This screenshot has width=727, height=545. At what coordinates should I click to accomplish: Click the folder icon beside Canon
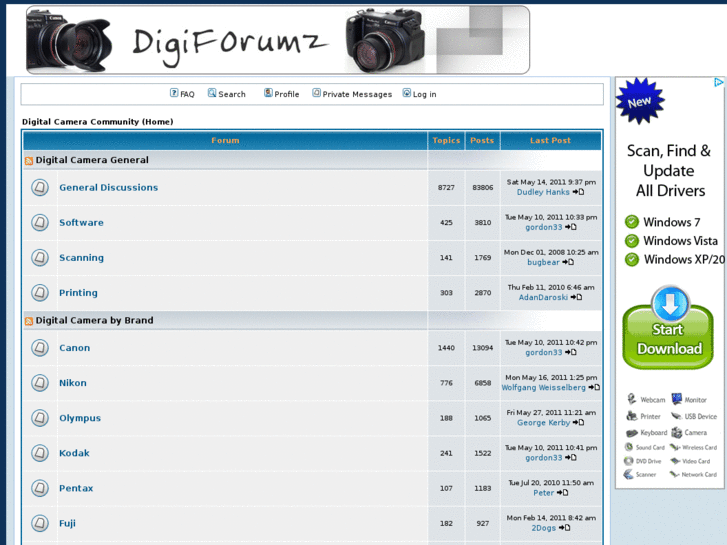[40, 348]
